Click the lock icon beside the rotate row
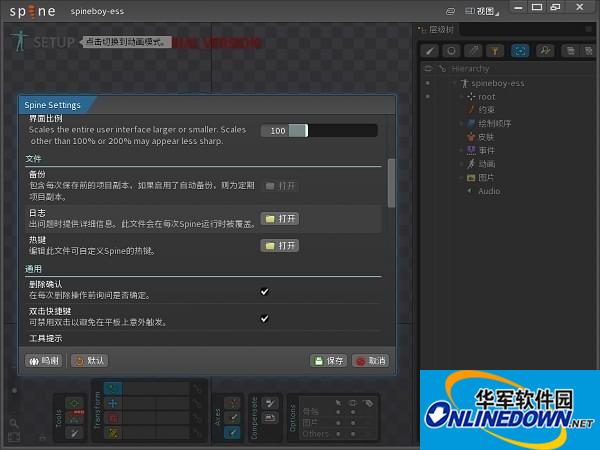This screenshot has width=600, height=450. click(x=197, y=389)
